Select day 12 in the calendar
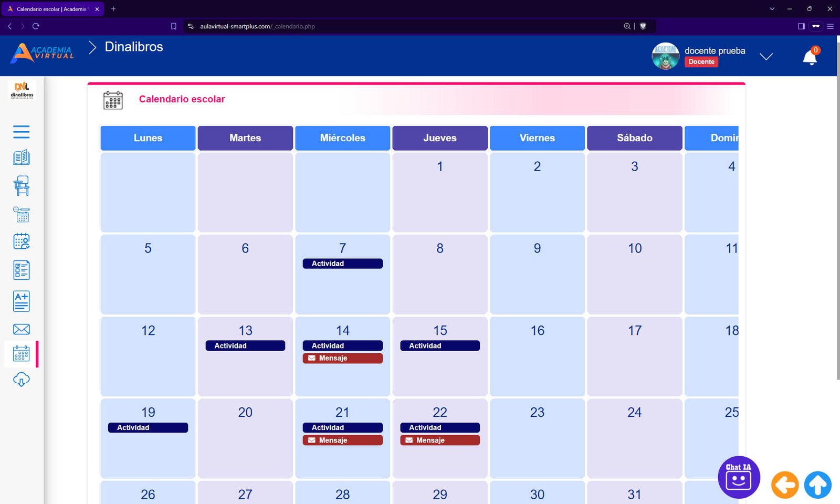The image size is (840, 504). click(148, 356)
